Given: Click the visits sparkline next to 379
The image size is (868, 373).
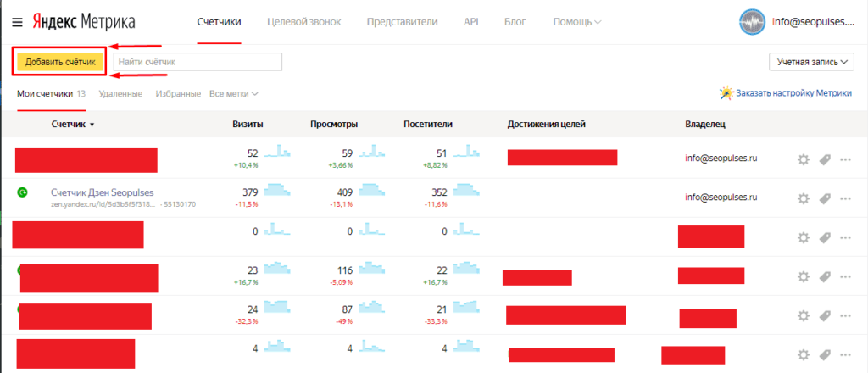Looking at the screenshot, I should click(x=277, y=189).
